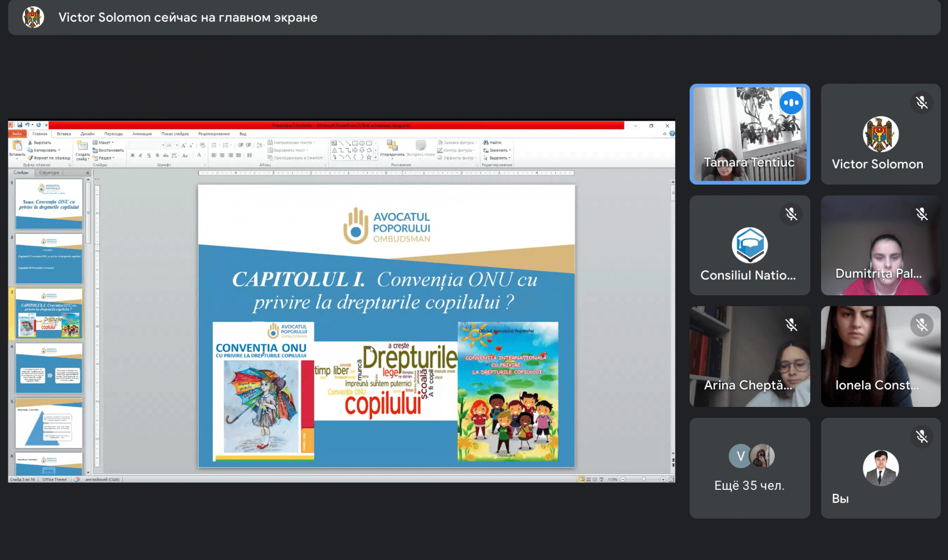The width and height of the screenshot is (948, 560).
Task: Switch to the Показ слайдов ribbon tab
Action: point(175,134)
